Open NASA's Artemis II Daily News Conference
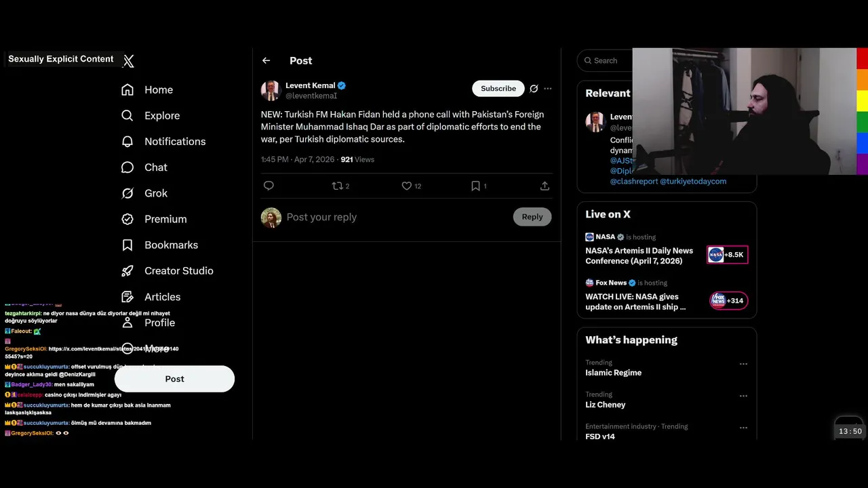 coord(639,256)
